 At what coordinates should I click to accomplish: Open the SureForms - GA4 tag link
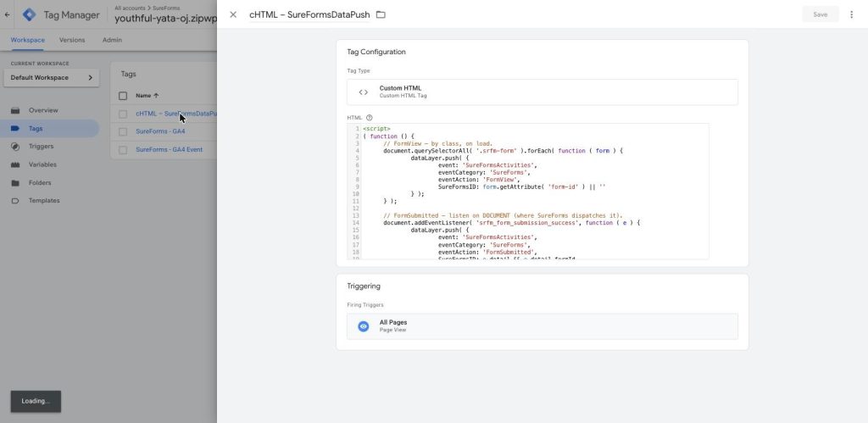coord(160,131)
